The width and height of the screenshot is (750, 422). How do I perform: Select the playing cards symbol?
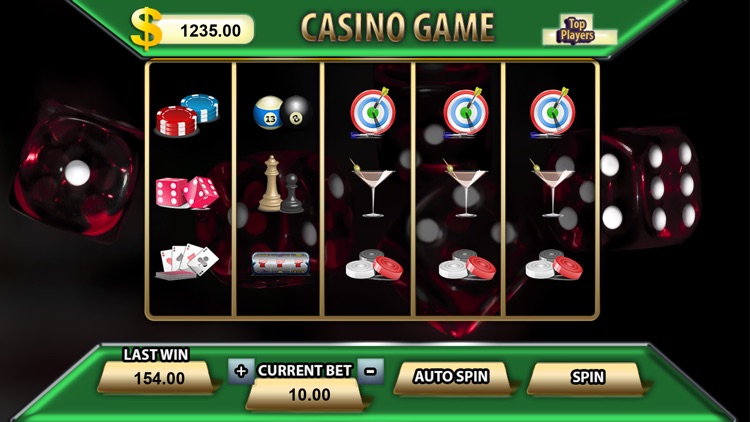point(187,261)
